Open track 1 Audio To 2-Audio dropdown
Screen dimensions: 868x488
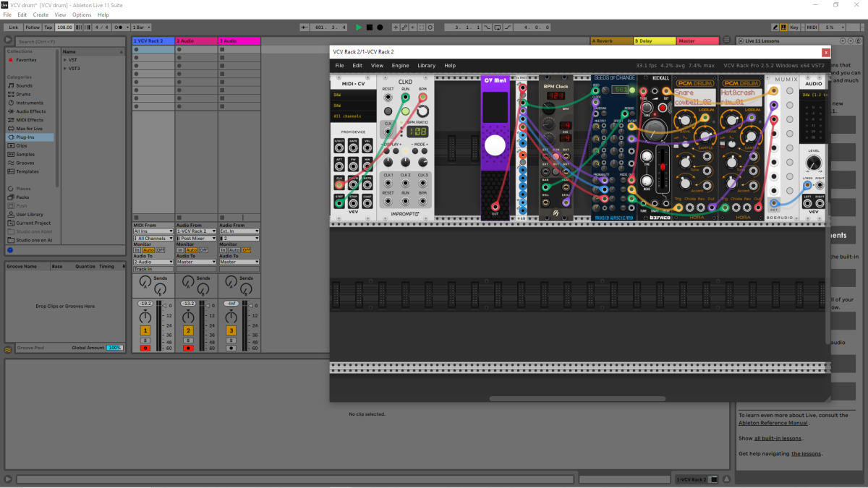(x=153, y=262)
